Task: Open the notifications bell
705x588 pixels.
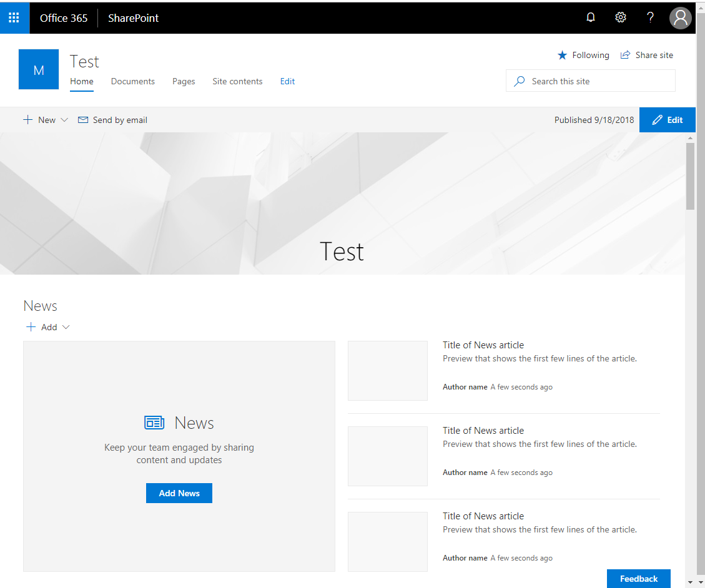Action: pyautogui.click(x=590, y=17)
